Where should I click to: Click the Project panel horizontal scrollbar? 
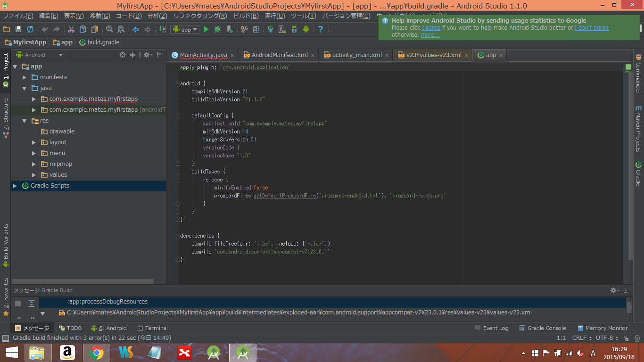83,281
